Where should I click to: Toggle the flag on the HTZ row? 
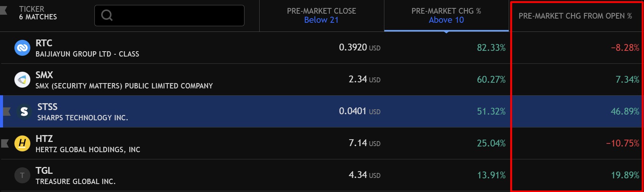[5, 143]
